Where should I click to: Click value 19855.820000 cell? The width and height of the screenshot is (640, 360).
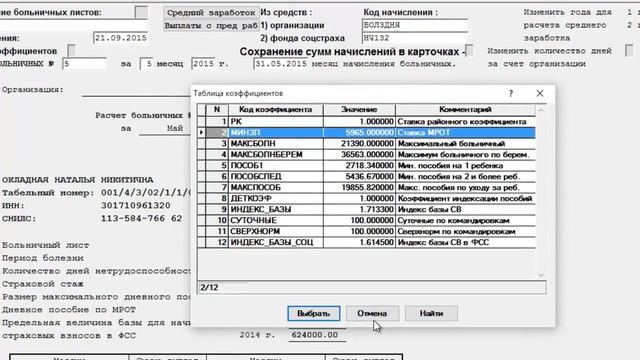(x=359, y=188)
